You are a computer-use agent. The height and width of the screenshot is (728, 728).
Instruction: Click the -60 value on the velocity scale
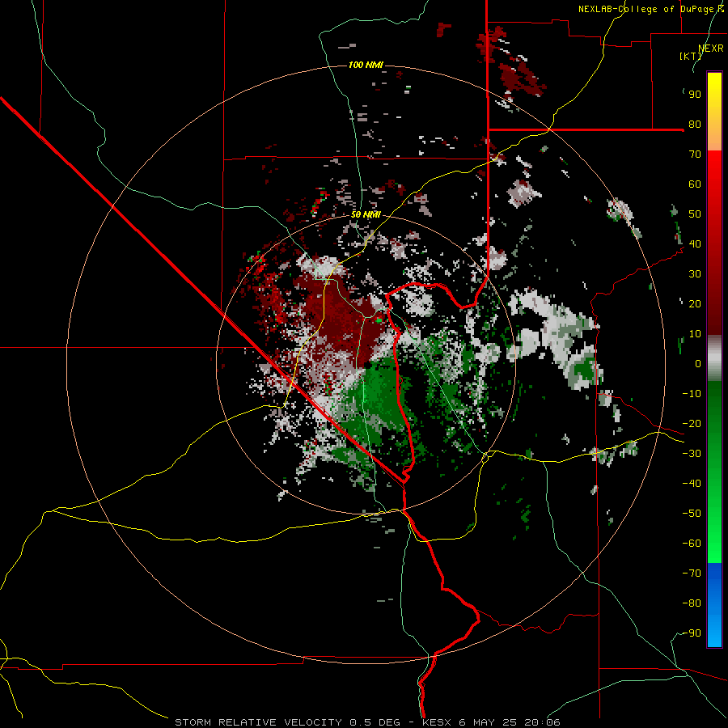(x=692, y=544)
